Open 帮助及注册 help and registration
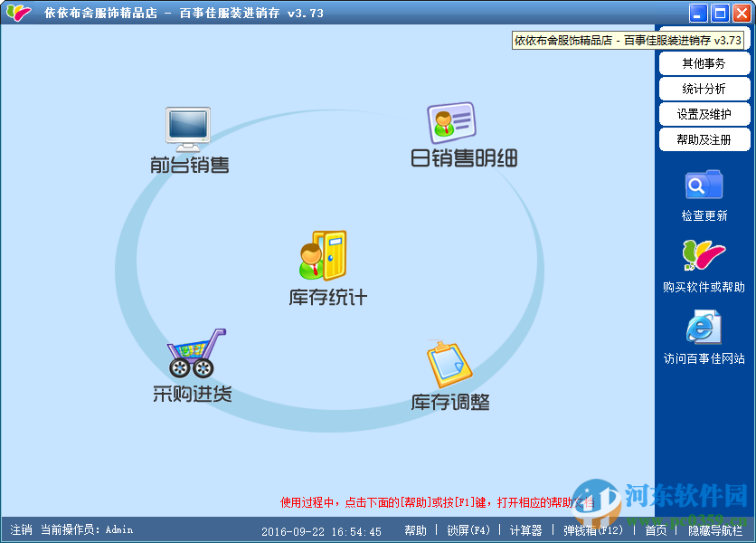Image resolution: width=756 pixels, height=543 pixels. click(704, 138)
